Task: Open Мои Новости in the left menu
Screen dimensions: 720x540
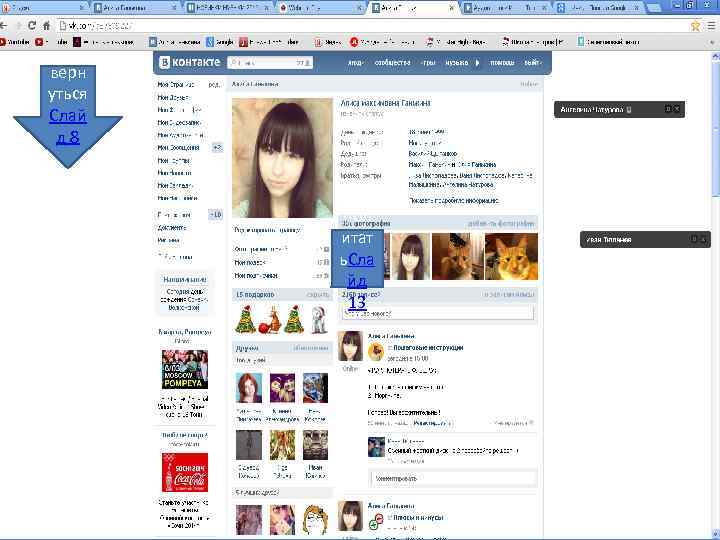Action: pos(174,173)
